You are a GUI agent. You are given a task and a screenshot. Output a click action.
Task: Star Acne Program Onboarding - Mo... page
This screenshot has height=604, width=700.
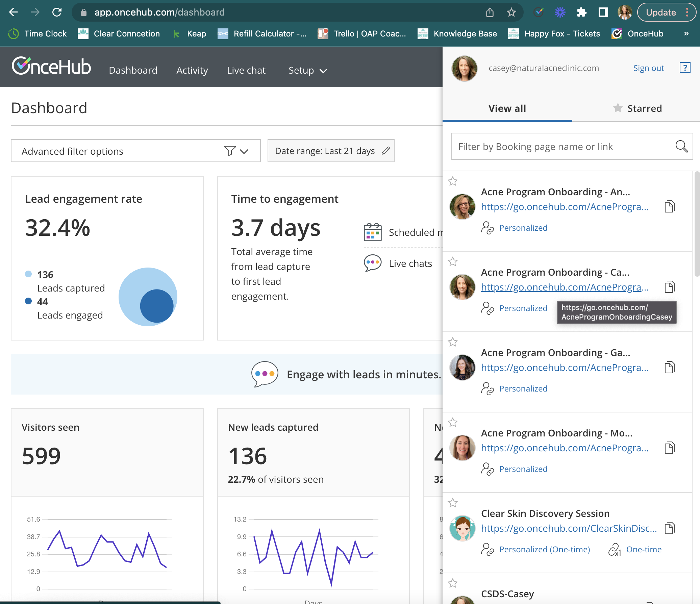pyautogui.click(x=453, y=423)
